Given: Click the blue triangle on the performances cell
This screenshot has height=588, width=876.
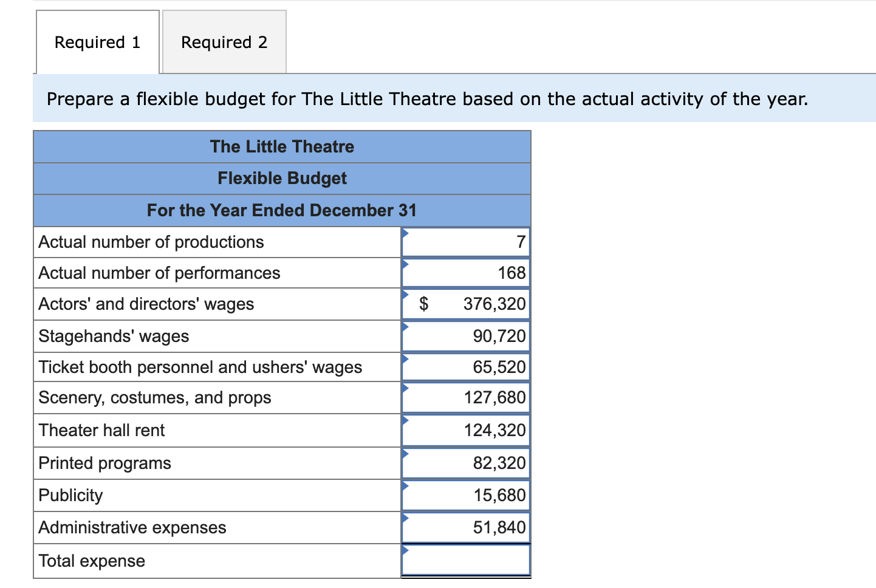Looking at the screenshot, I should [x=405, y=265].
